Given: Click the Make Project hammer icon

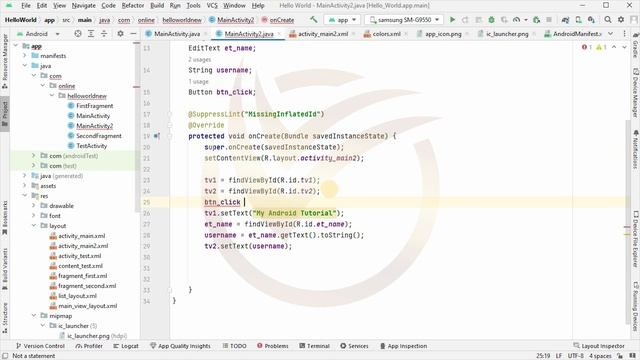Looking at the screenshot, I should pos(313,20).
